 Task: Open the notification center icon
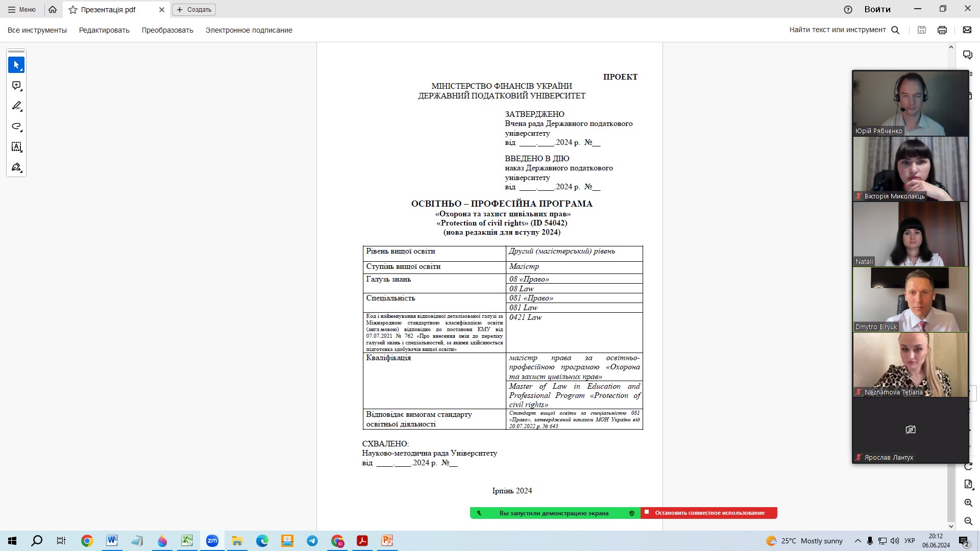click(964, 541)
